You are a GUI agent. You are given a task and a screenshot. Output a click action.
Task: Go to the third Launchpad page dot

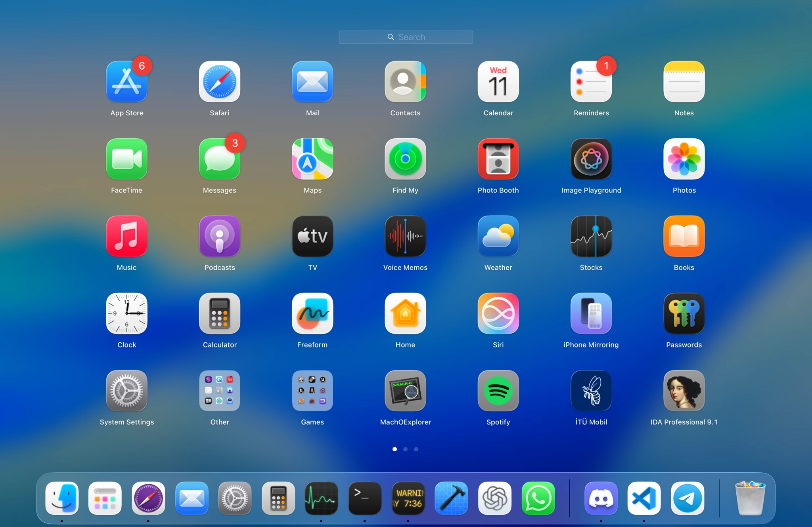(416, 449)
